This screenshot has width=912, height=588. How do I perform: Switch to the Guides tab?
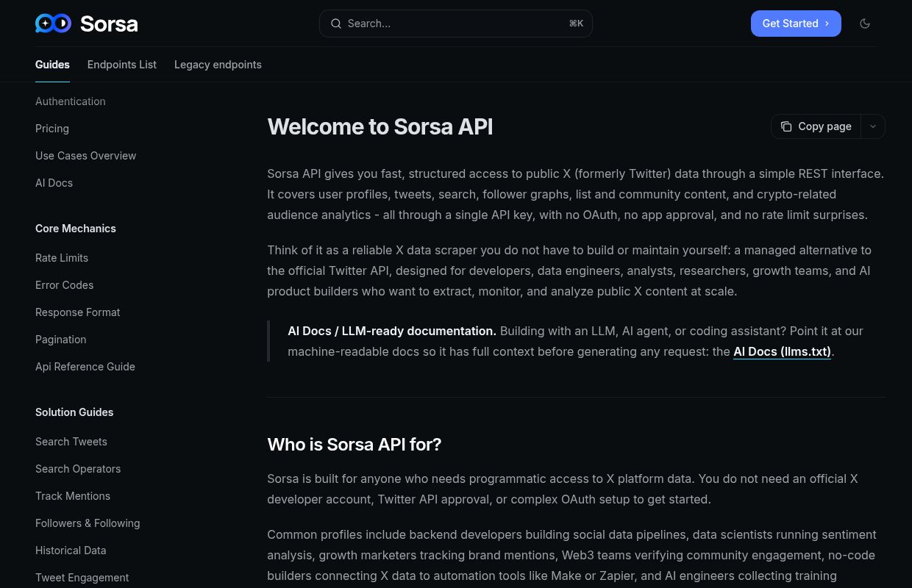[52, 65]
